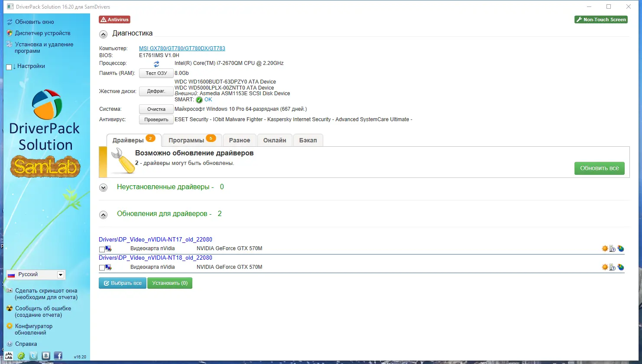The height and width of the screenshot is (364, 642).
Task: Open Установка и удаление программ
Action: click(44, 48)
